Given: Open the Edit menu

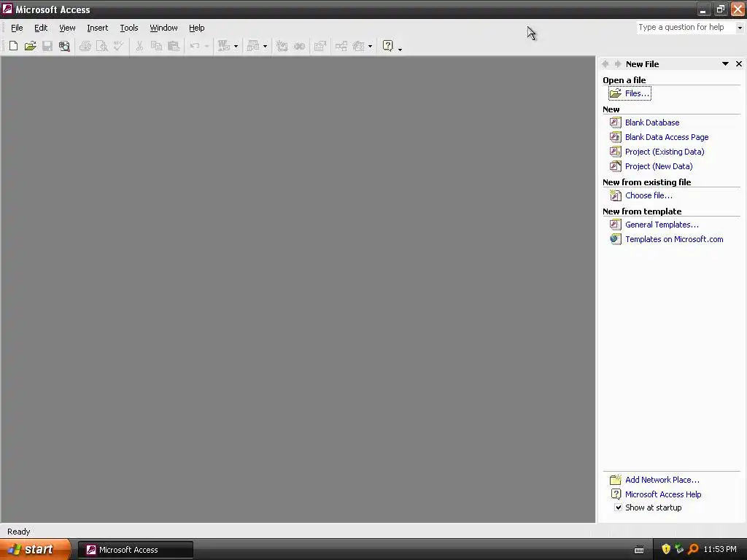Looking at the screenshot, I should (41, 28).
